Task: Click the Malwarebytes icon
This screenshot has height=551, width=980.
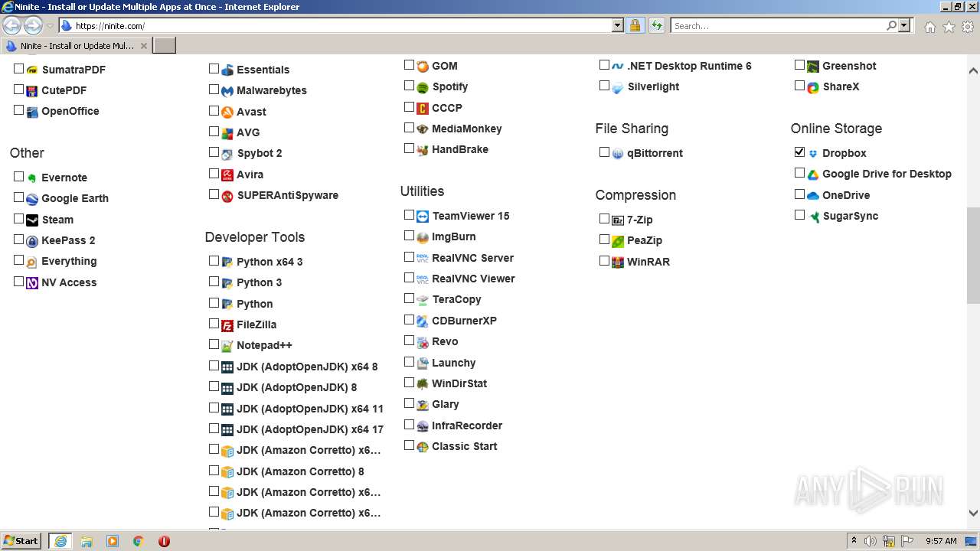Action: click(227, 91)
